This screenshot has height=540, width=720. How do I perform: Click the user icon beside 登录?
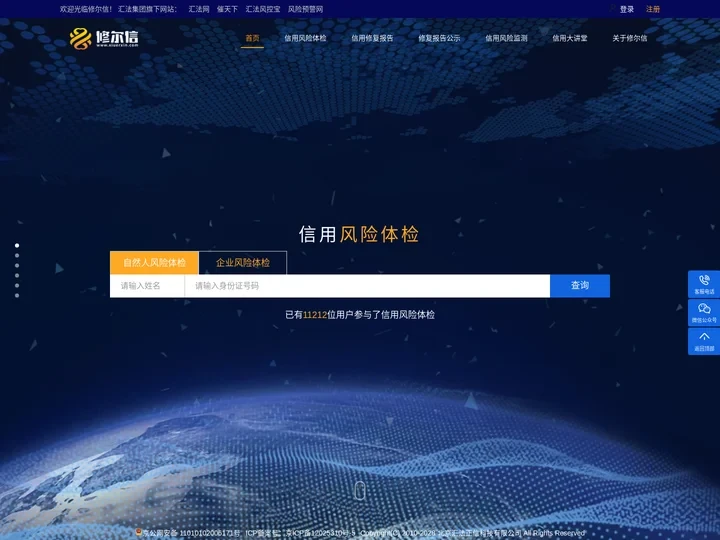coord(613,9)
